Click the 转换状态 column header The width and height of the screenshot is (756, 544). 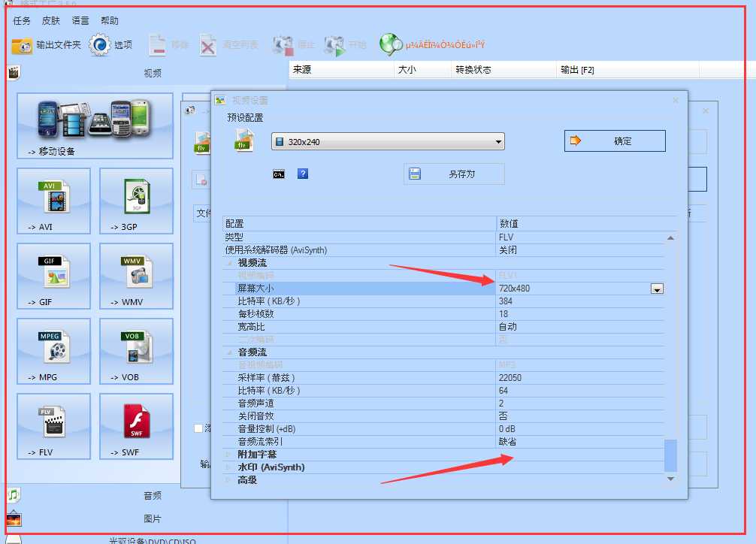pyautogui.click(x=503, y=70)
